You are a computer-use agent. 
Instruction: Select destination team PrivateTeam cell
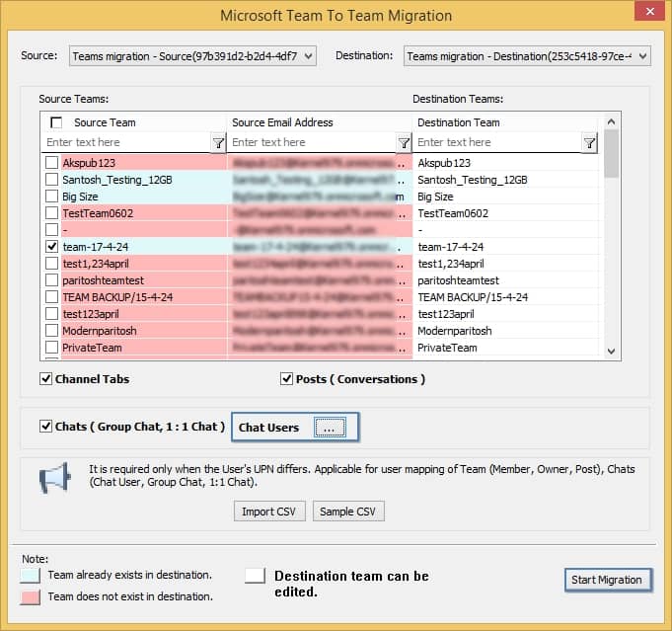(505, 348)
